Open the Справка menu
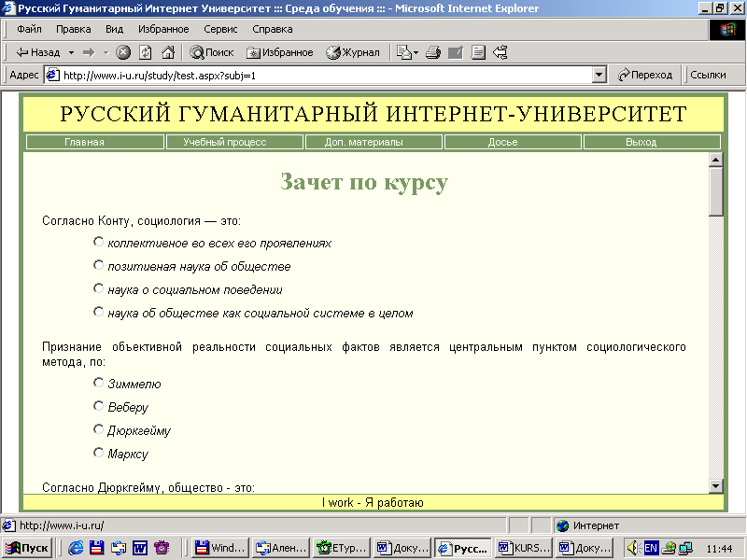Viewport: 747px width, 560px height. (x=273, y=30)
